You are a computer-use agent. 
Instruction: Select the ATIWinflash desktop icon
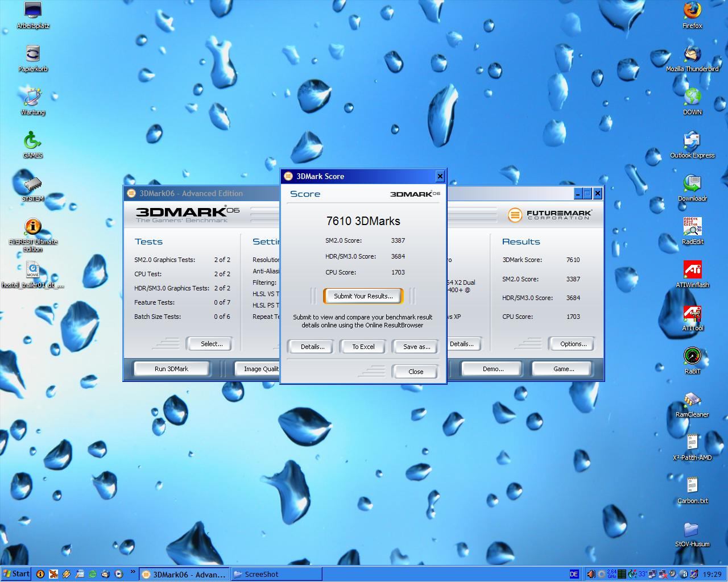[x=692, y=275]
